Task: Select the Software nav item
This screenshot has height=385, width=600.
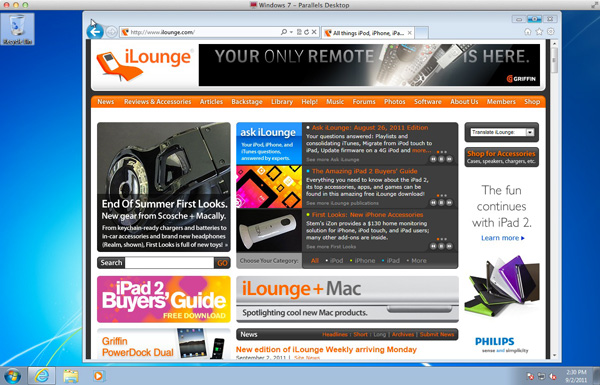Action: coord(428,102)
